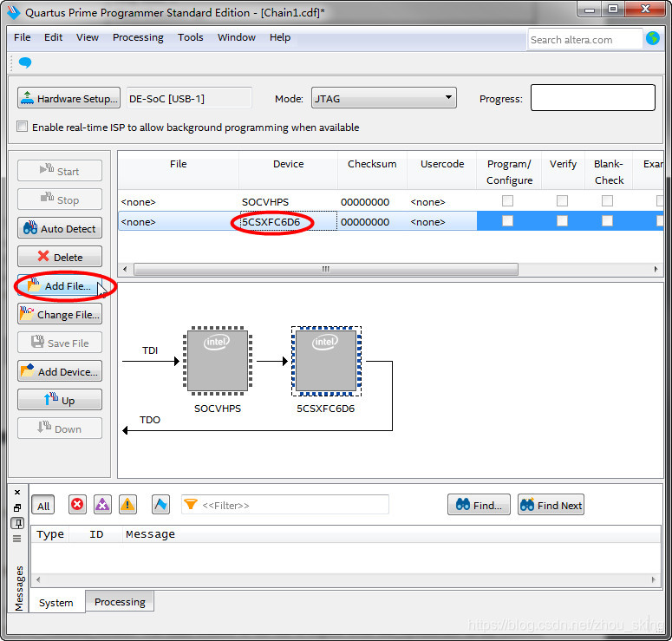Open the Mode JTAG dropdown
The image size is (672, 641).
click(383, 98)
